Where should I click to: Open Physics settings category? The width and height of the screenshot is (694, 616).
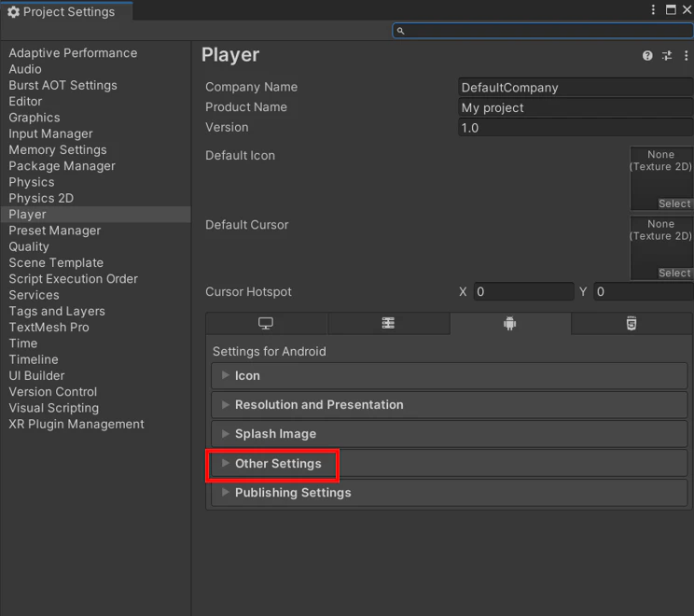coord(32,182)
